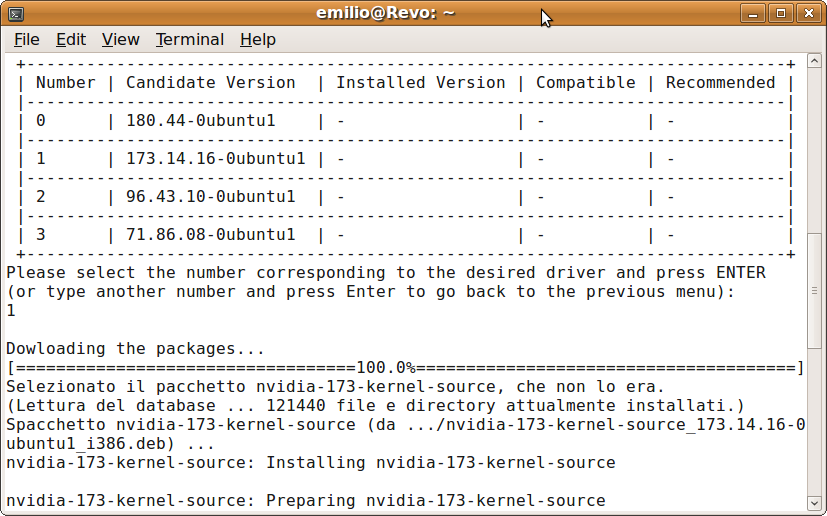Click the 'Installing nvidia-173-kernel-source' line

coord(311,463)
